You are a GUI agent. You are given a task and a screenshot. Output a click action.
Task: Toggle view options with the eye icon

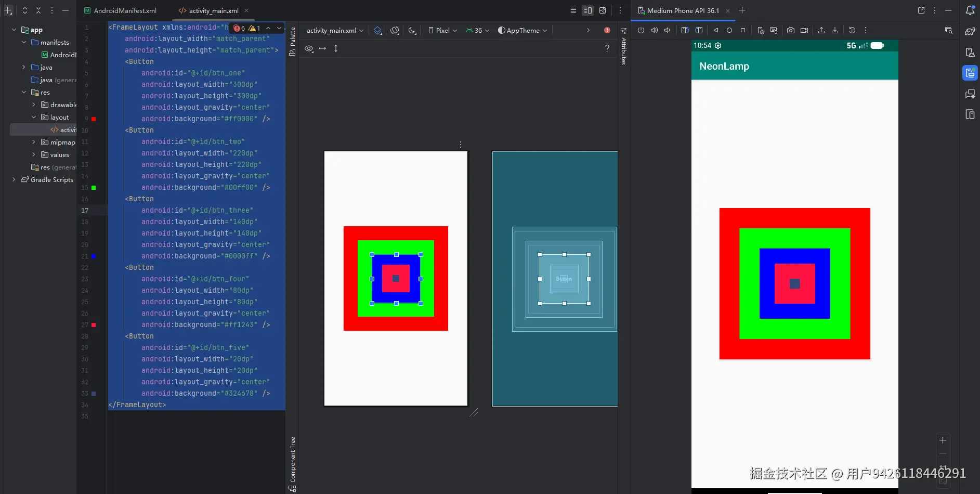pos(309,48)
